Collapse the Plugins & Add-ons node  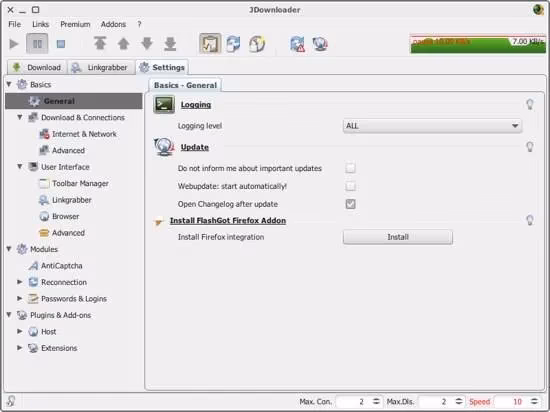9,315
